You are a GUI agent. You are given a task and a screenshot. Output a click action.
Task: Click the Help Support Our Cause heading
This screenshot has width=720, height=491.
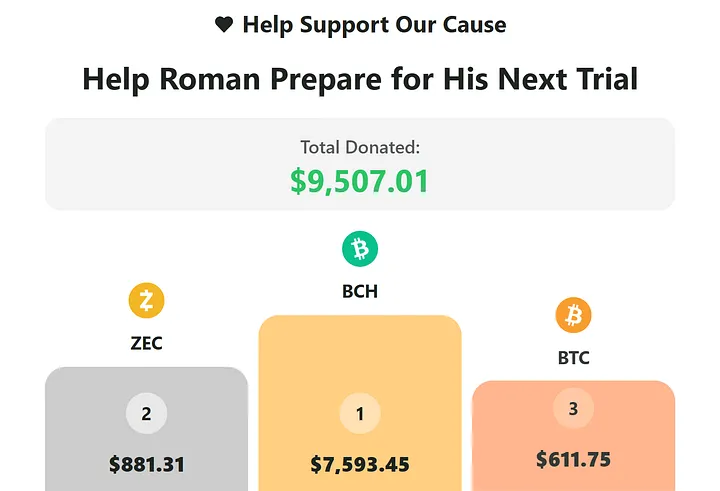click(x=374, y=25)
